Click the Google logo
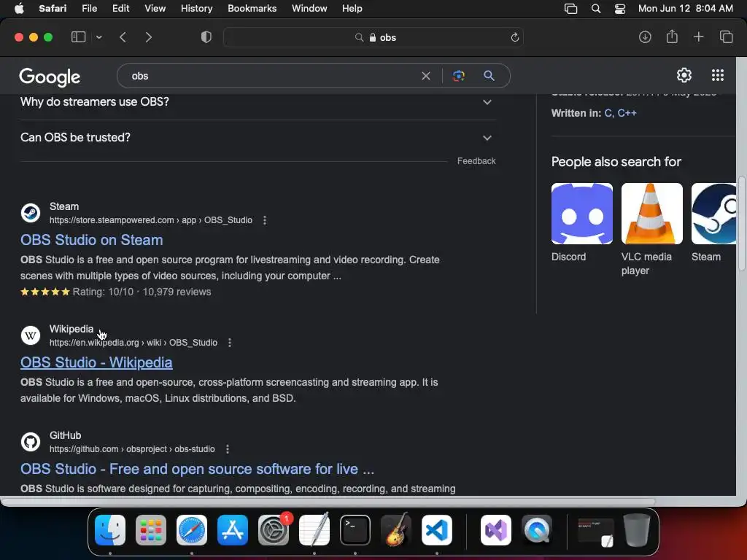Screen dimensions: 747x560 [x=50, y=77]
